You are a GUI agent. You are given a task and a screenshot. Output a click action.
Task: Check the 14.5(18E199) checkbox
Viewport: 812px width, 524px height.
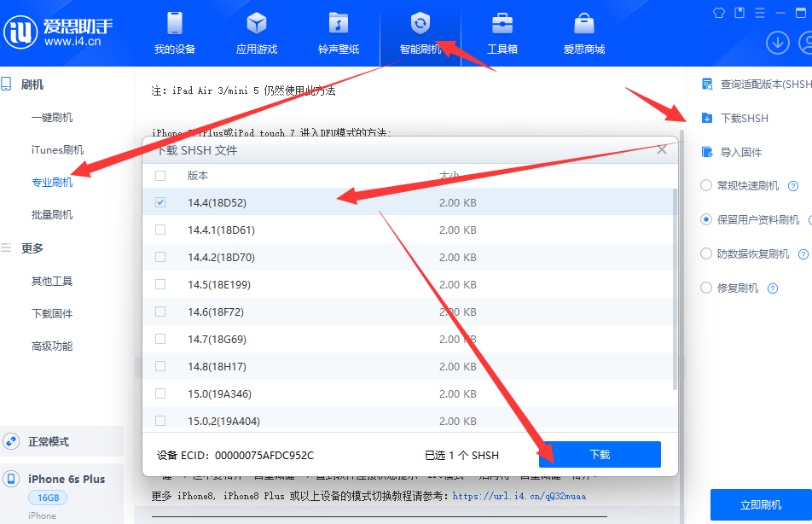[x=160, y=284]
